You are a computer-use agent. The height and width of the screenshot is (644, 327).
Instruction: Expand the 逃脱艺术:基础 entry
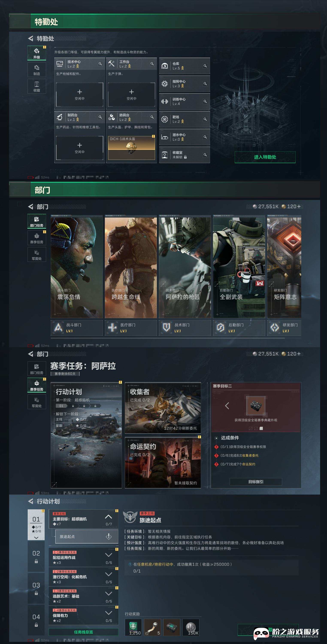[x=109, y=594]
